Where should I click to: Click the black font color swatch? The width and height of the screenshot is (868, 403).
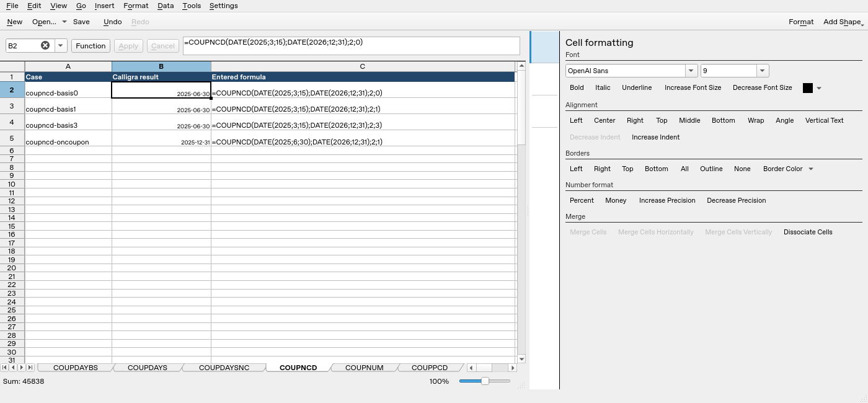(x=808, y=88)
